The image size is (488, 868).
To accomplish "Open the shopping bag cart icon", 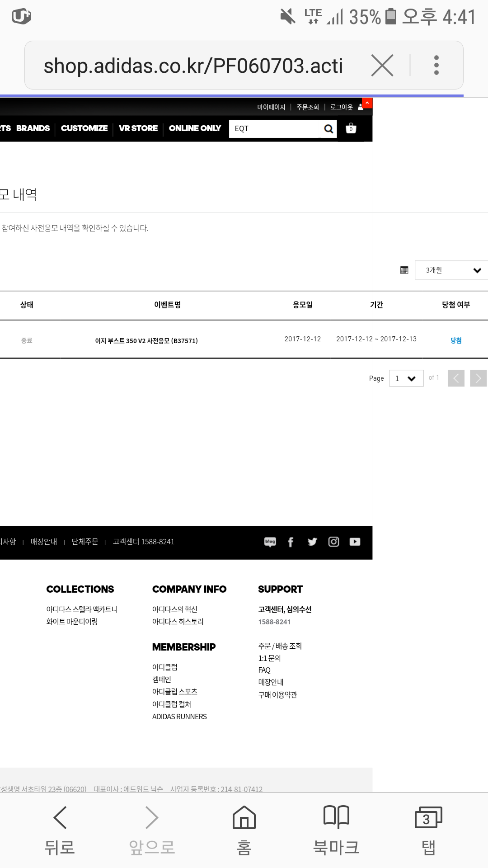I will (x=351, y=128).
